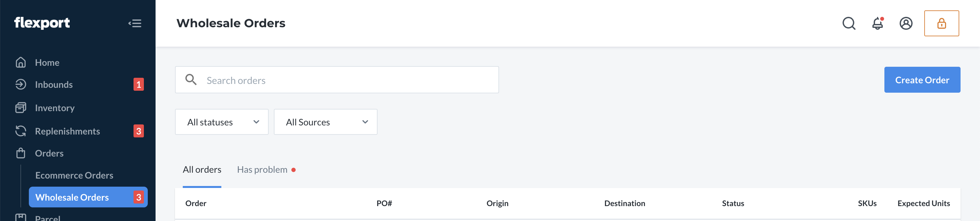The height and width of the screenshot is (221, 980).
Task: Select the All orders tab
Action: (202, 170)
